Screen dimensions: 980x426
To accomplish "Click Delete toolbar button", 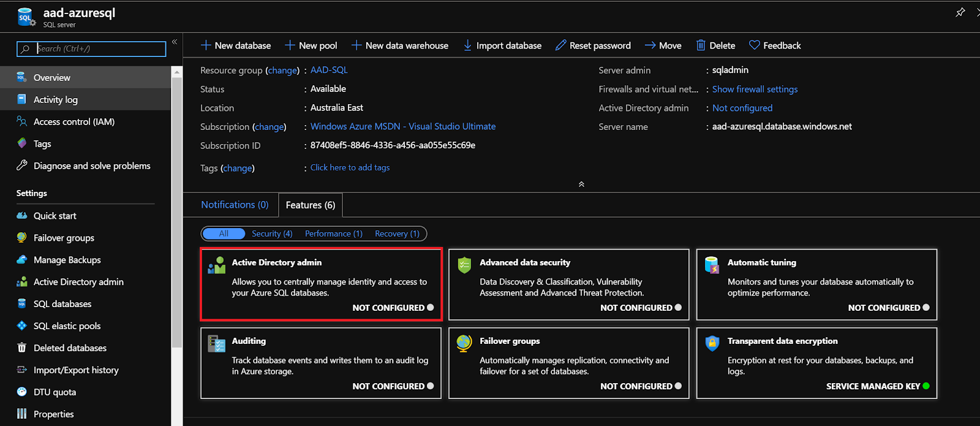I will [x=715, y=45].
